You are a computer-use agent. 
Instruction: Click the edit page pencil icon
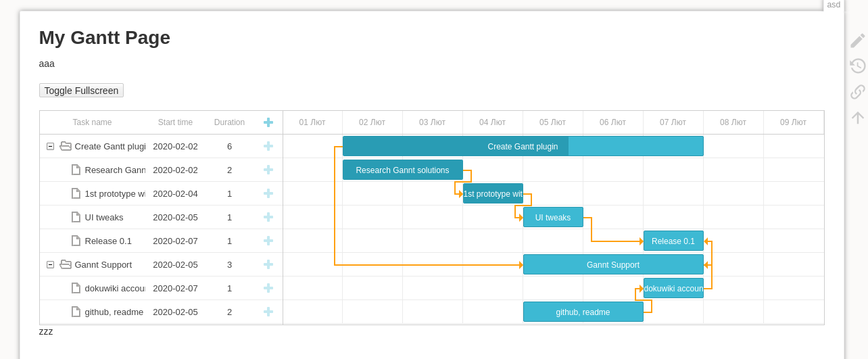coord(857,41)
